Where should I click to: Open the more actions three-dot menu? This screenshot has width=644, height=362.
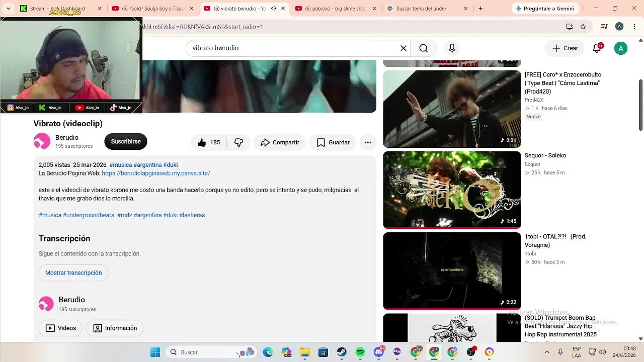368,142
